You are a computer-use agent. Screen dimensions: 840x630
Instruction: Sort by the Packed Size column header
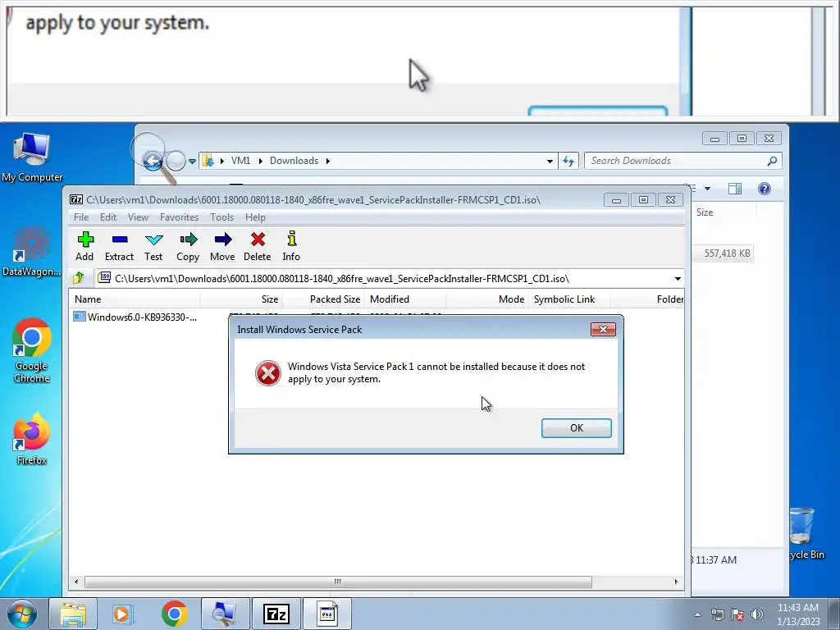323,299
